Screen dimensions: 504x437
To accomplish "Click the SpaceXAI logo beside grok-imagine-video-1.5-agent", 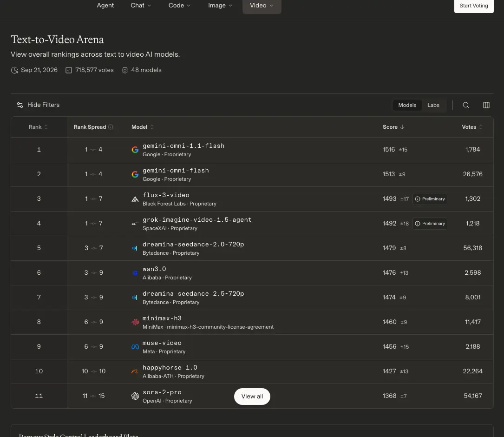I will [134, 224].
